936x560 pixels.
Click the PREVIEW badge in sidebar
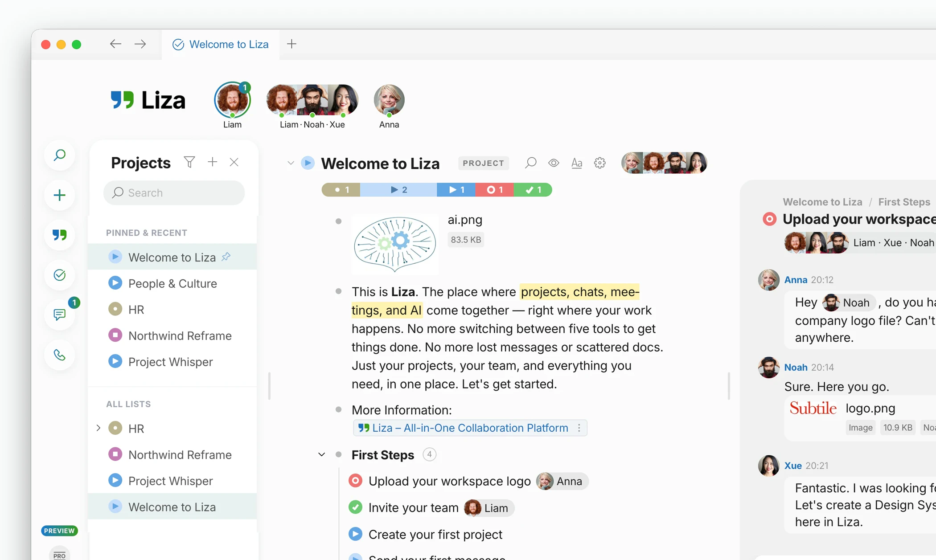tap(59, 531)
